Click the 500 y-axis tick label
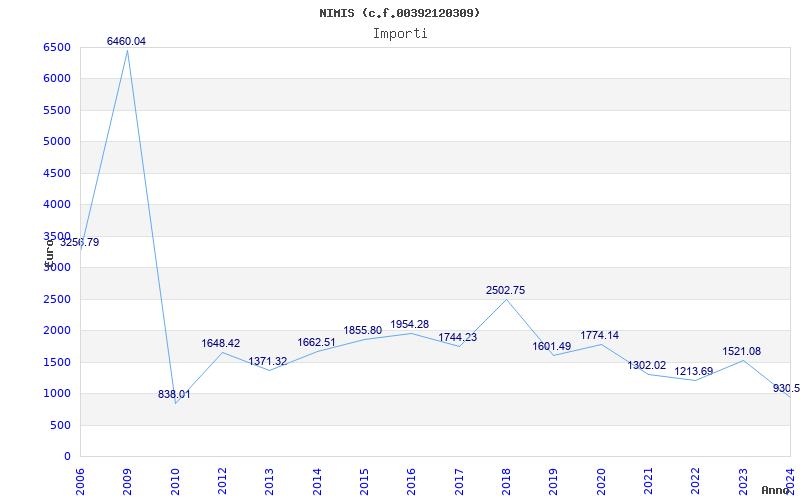This screenshot has width=800, height=500. (60, 425)
